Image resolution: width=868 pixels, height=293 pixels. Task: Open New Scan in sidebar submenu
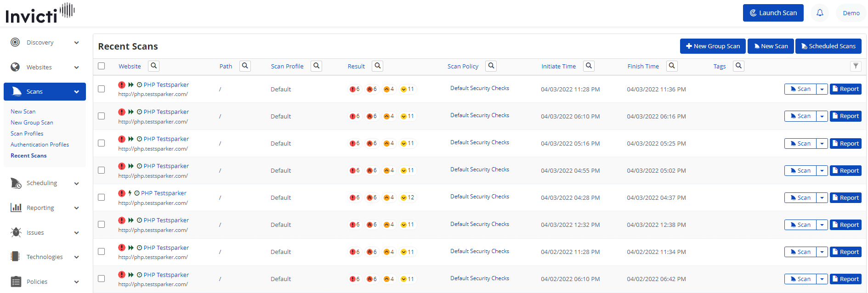point(23,112)
